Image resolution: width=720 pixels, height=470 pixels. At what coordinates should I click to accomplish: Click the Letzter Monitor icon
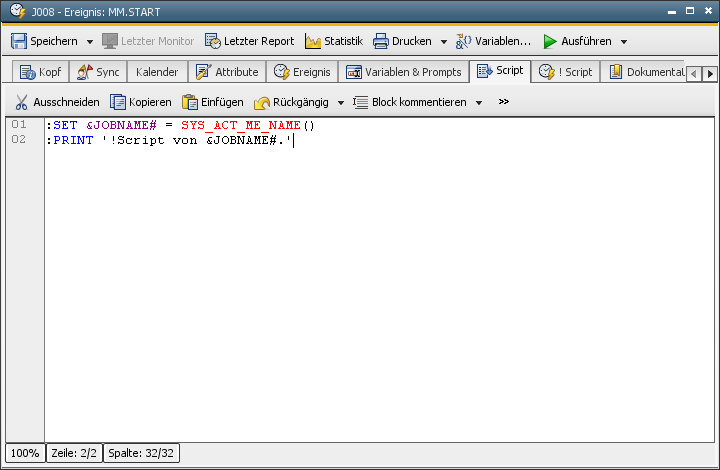click(110, 41)
